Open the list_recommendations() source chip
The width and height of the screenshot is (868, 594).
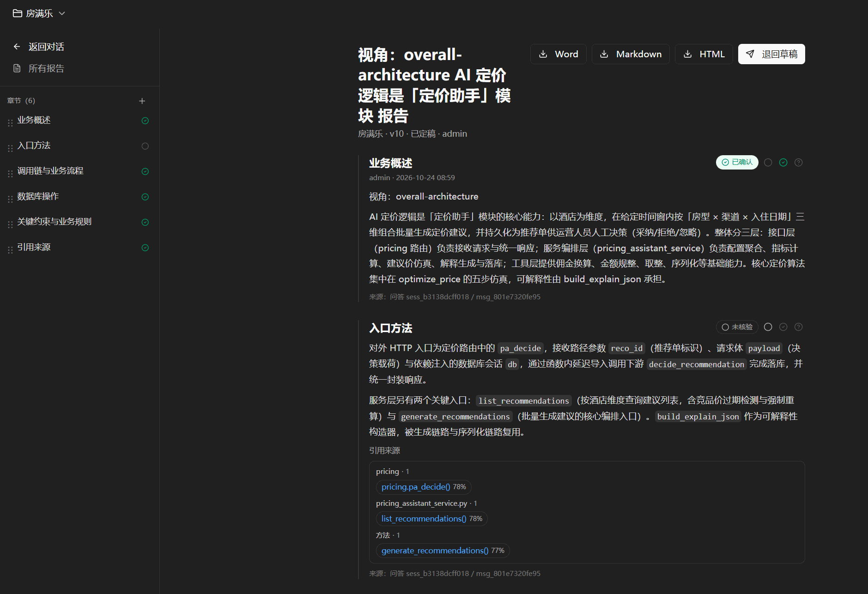(x=432, y=519)
